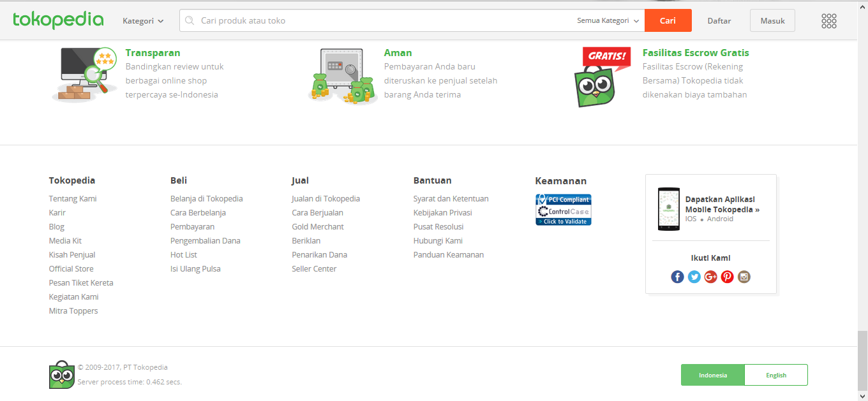Image resolution: width=868 pixels, height=401 pixels.
Task: Click the search magnifier icon
Action: (x=190, y=20)
